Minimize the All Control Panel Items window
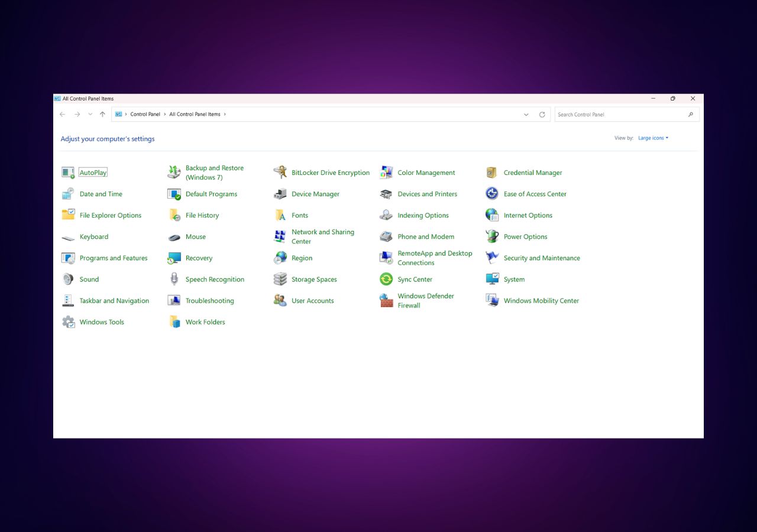757x532 pixels. pyautogui.click(x=654, y=99)
